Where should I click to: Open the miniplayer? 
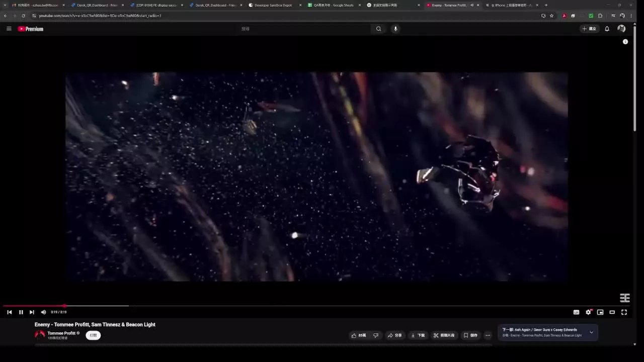pyautogui.click(x=600, y=312)
